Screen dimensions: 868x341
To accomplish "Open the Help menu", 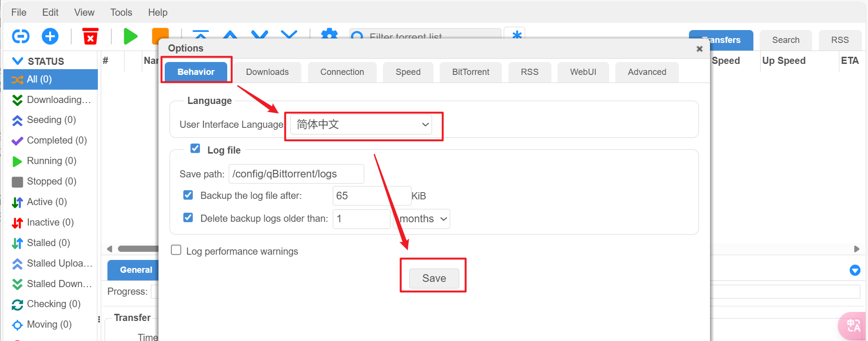I will 158,12.
